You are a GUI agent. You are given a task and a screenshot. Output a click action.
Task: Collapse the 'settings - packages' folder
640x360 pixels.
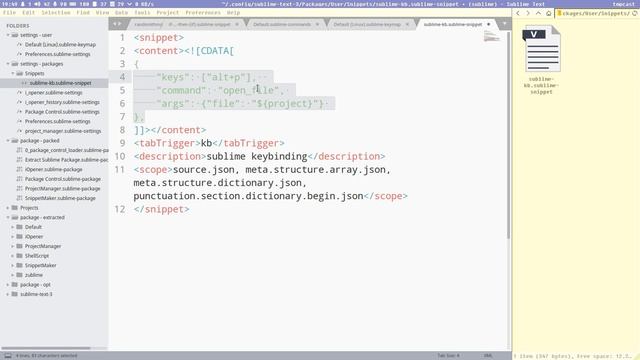coord(8,64)
